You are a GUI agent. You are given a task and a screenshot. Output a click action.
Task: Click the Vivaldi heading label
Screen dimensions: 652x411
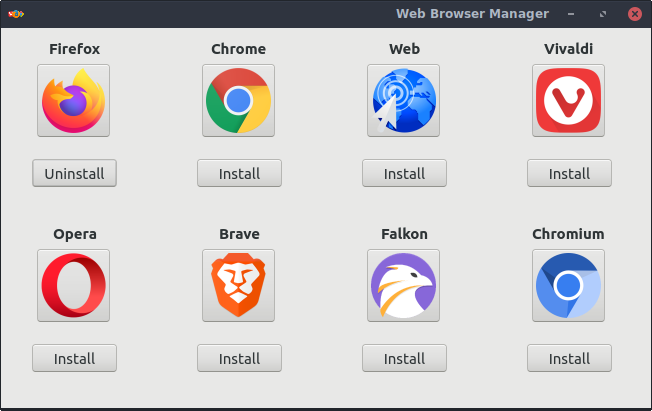point(568,49)
